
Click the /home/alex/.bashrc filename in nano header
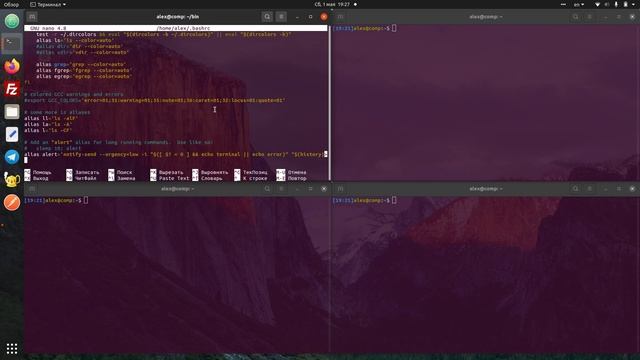coord(183,28)
